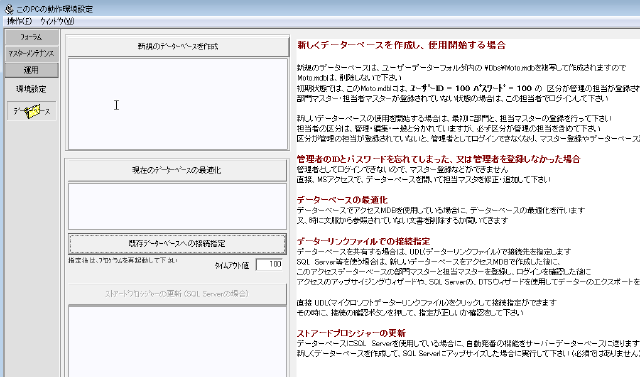The width and height of the screenshot is (640, 377).
Task: Click note 指定後は、プログラムを再起動して下さい
Action: [123, 260]
